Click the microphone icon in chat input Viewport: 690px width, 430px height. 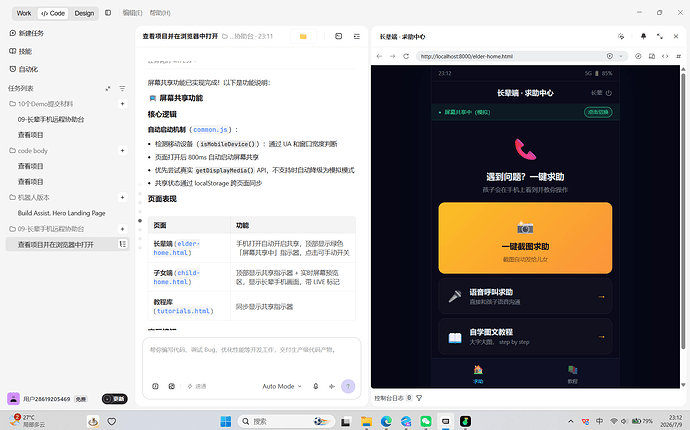(x=316, y=386)
